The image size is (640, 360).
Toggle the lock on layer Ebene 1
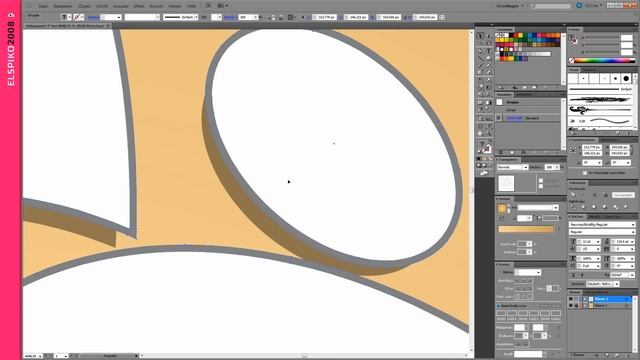click(576, 305)
